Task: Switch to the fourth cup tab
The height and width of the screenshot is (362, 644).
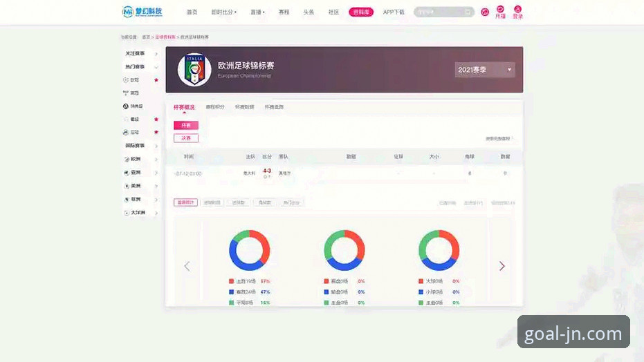Action: pos(274,107)
